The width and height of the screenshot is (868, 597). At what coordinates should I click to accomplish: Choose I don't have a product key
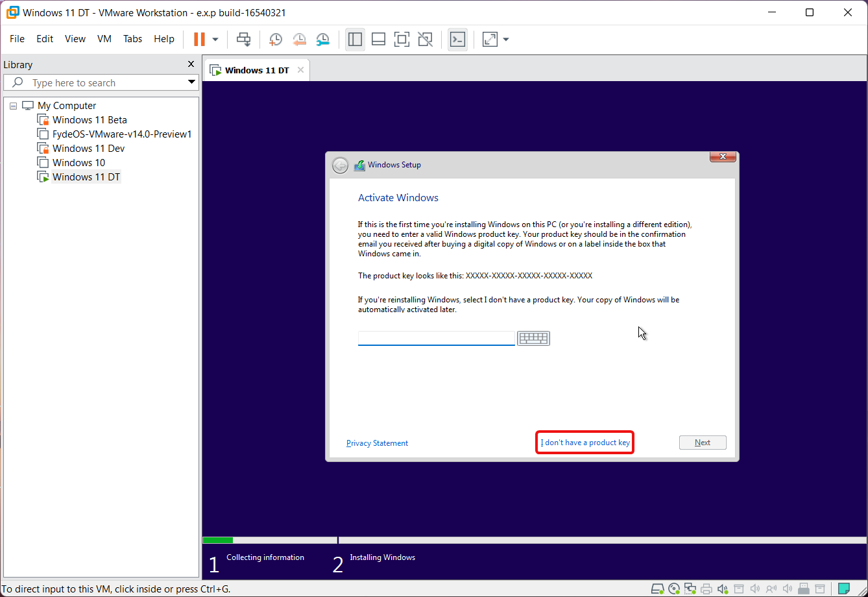point(585,443)
